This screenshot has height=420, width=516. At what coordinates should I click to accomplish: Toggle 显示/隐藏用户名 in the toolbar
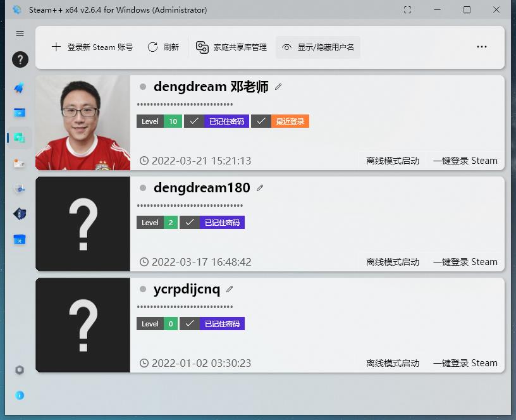318,46
